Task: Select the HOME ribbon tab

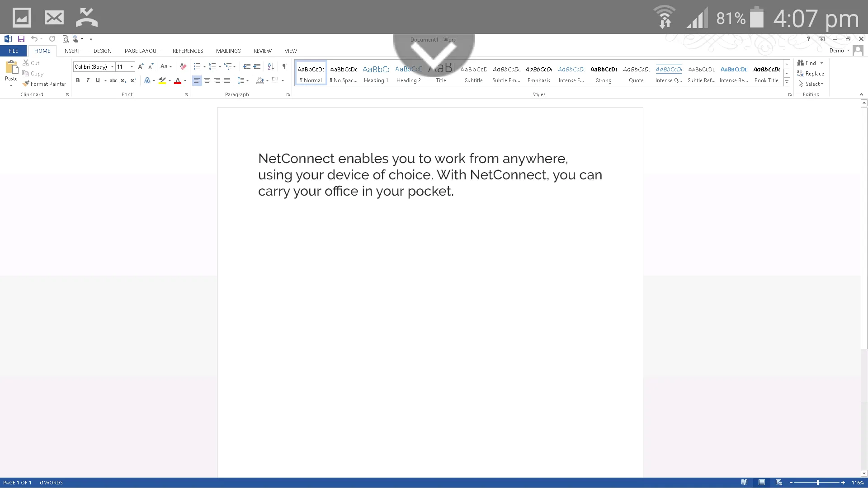Action: [x=42, y=51]
